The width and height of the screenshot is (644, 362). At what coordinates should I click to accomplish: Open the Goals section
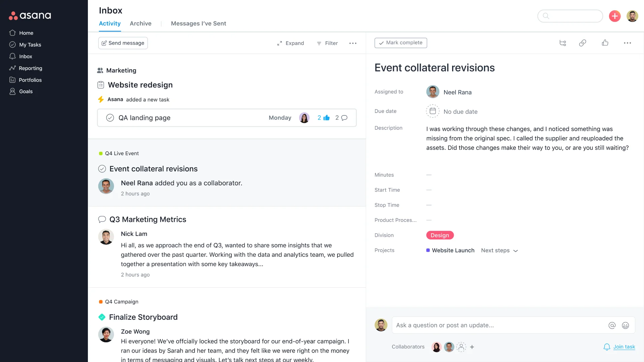tap(25, 91)
